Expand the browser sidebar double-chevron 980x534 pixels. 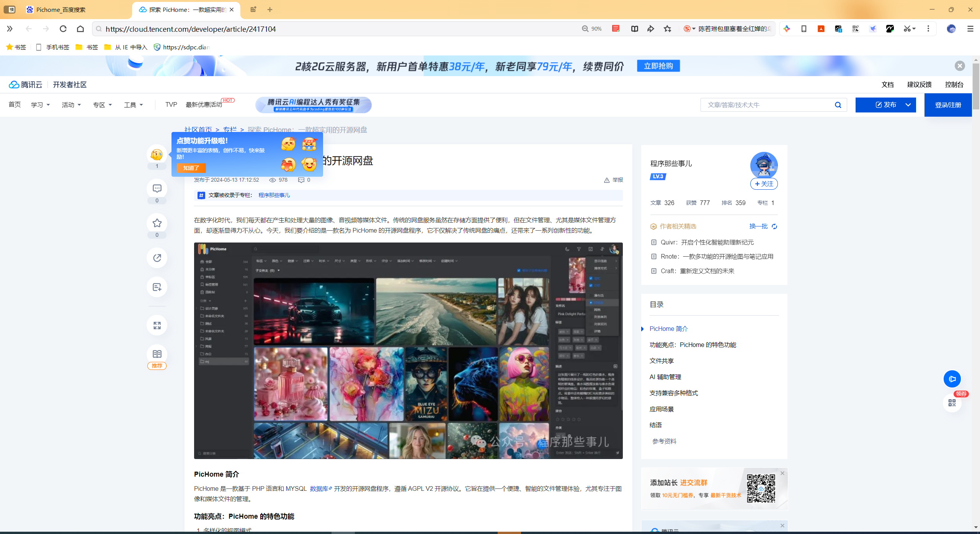pyautogui.click(x=10, y=29)
